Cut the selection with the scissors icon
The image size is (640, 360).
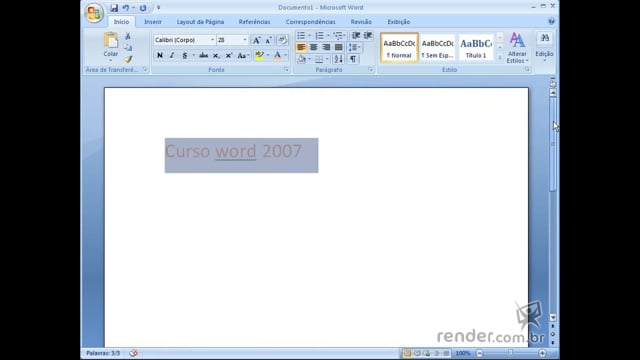click(x=128, y=36)
